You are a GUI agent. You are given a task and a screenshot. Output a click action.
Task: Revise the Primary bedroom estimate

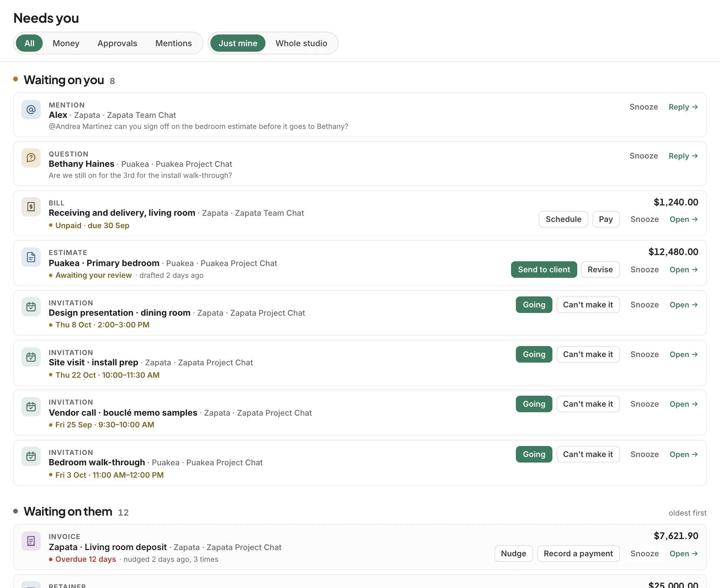click(600, 270)
